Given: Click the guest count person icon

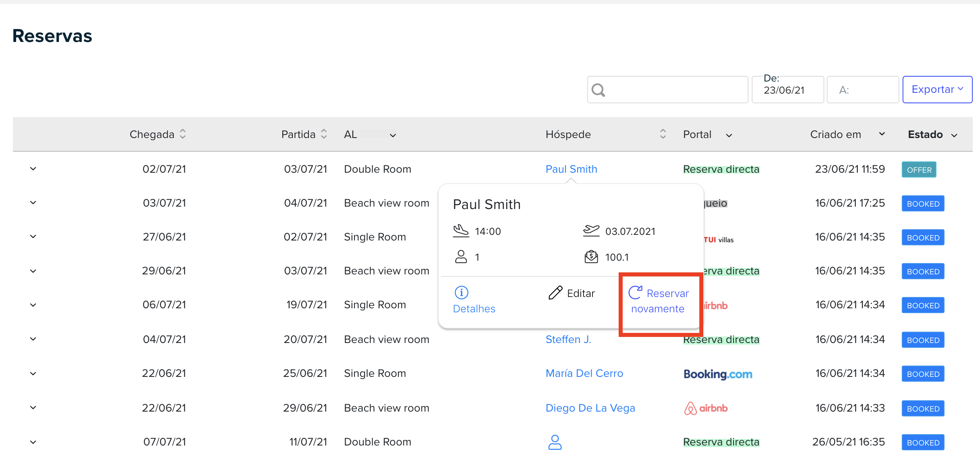Looking at the screenshot, I should click(x=461, y=257).
